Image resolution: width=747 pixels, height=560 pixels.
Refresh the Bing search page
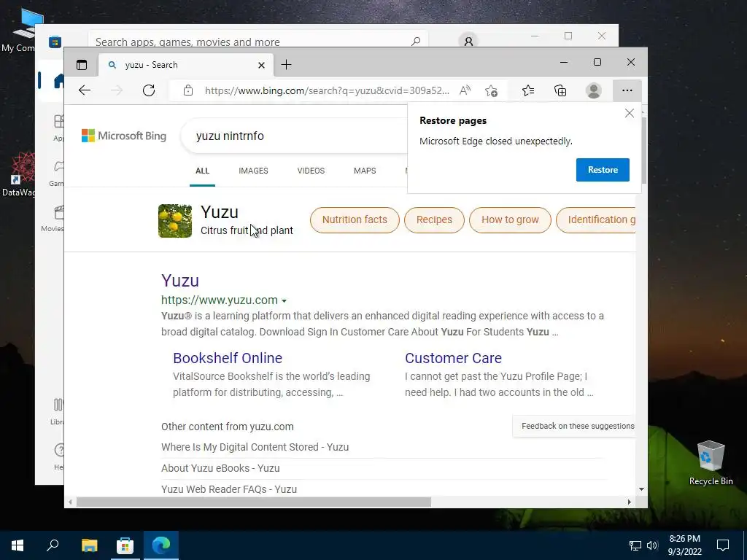(x=149, y=90)
